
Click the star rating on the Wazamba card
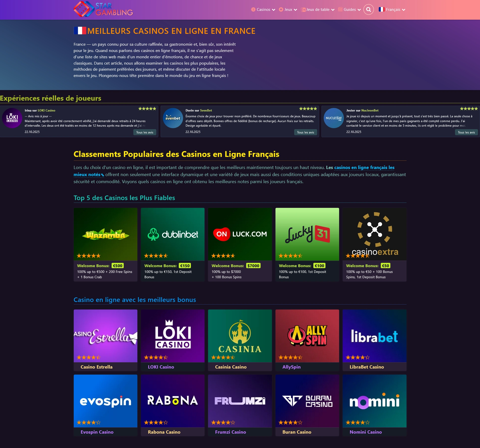pyautogui.click(x=89, y=256)
